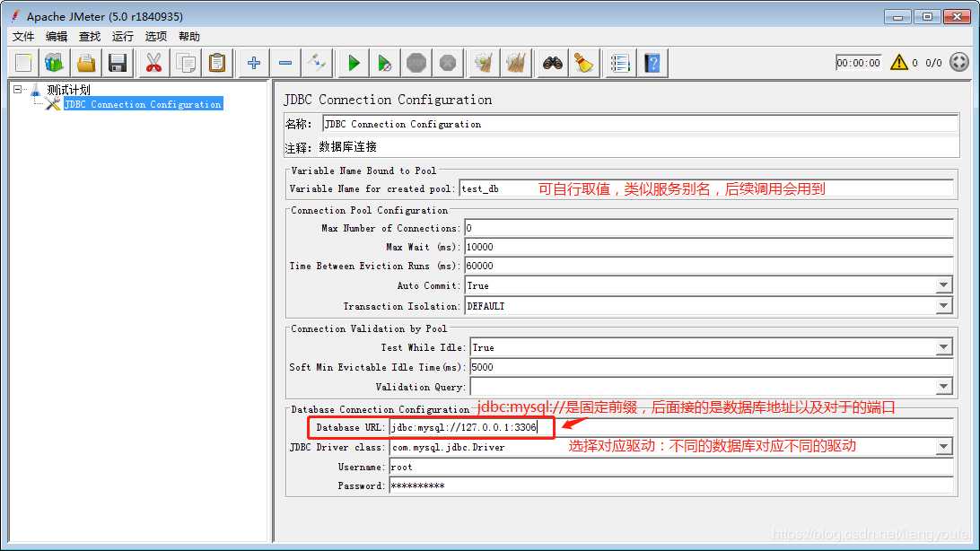Open the 帮助 menu

[x=188, y=36]
